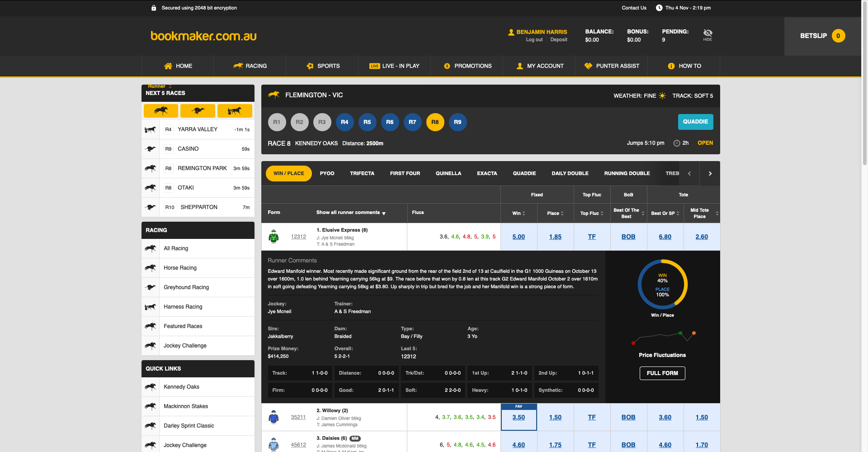Image resolution: width=868 pixels, height=452 pixels.
Task: Select finished race R3 circle
Action: coord(322,122)
